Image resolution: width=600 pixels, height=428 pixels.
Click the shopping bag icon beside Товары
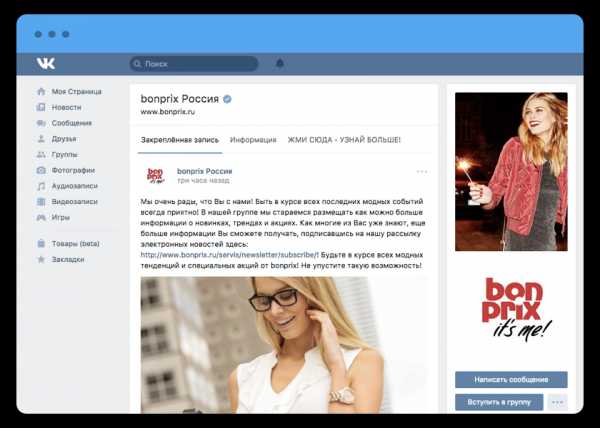[x=41, y=243]
